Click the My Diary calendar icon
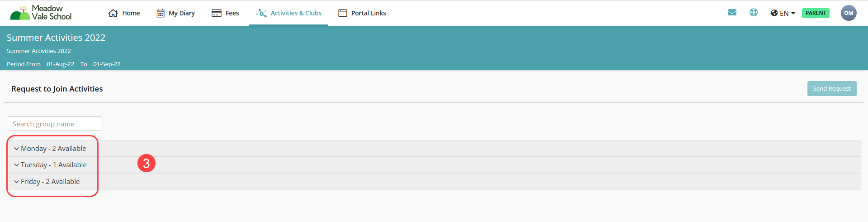This screenshot has width=868, height=222. (x=160, y=13)
